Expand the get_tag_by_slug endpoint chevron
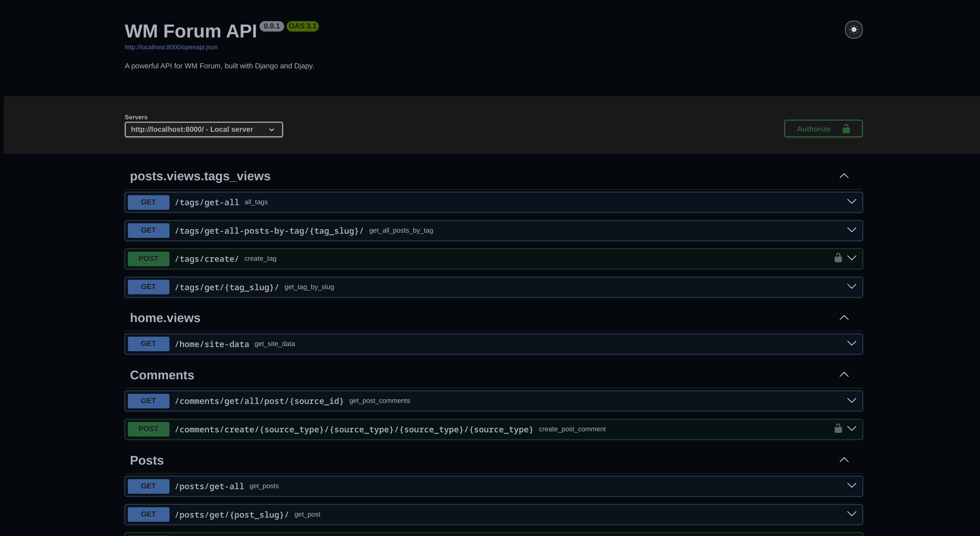 [x=851, y=286]
